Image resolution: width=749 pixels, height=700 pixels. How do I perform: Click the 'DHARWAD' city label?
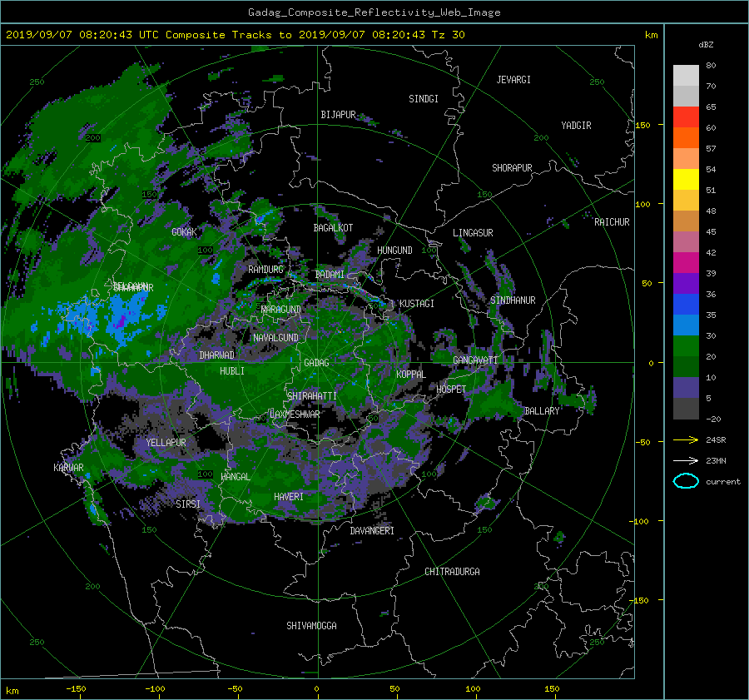[x=217, y=355]
